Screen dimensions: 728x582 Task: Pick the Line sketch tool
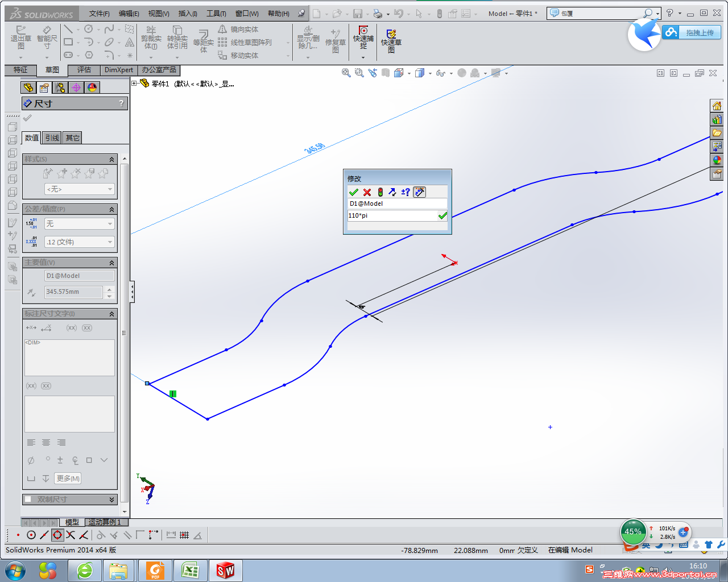[x=68, y=29]
